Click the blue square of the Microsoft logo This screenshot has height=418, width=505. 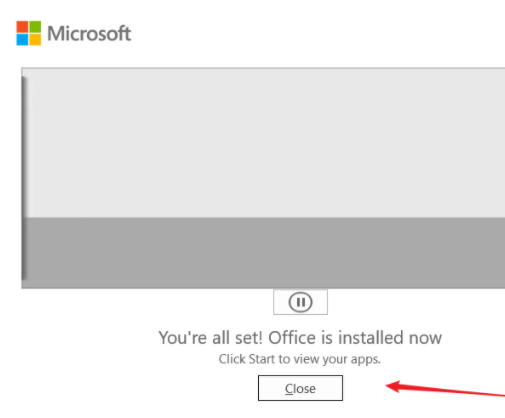tap(22, 39)
